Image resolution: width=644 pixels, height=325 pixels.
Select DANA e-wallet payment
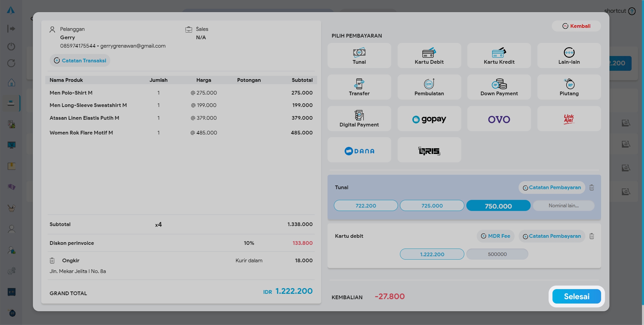(x=359, y=151)
